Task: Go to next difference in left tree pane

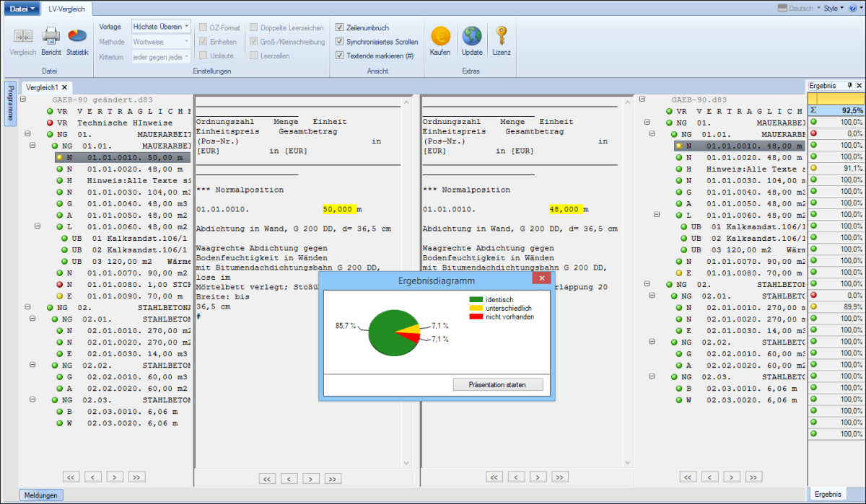Action: click(115, 477)
